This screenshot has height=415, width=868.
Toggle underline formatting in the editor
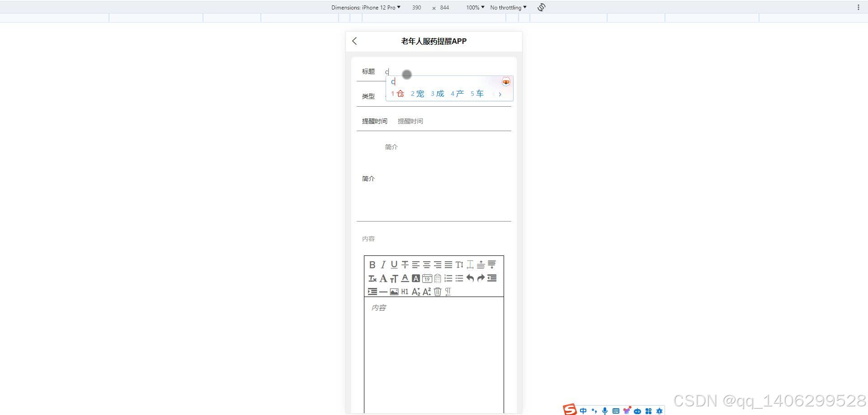coord(394,265)
